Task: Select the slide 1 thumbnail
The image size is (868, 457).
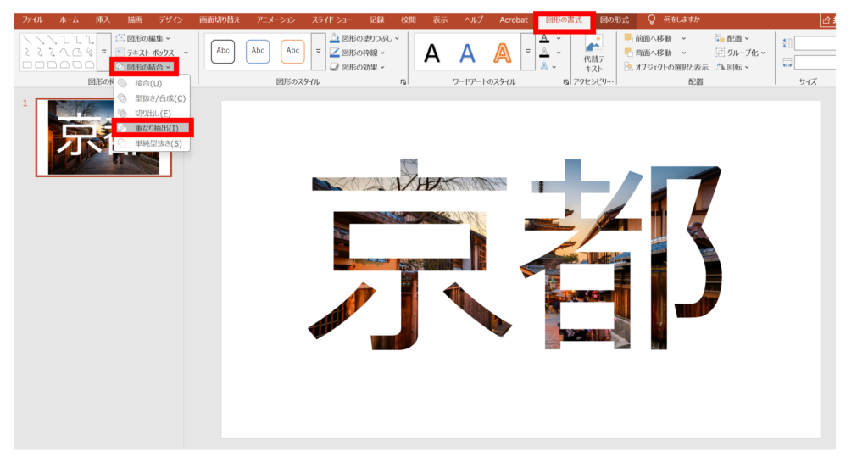Action: pyautogui.click(x=103, y=137)
